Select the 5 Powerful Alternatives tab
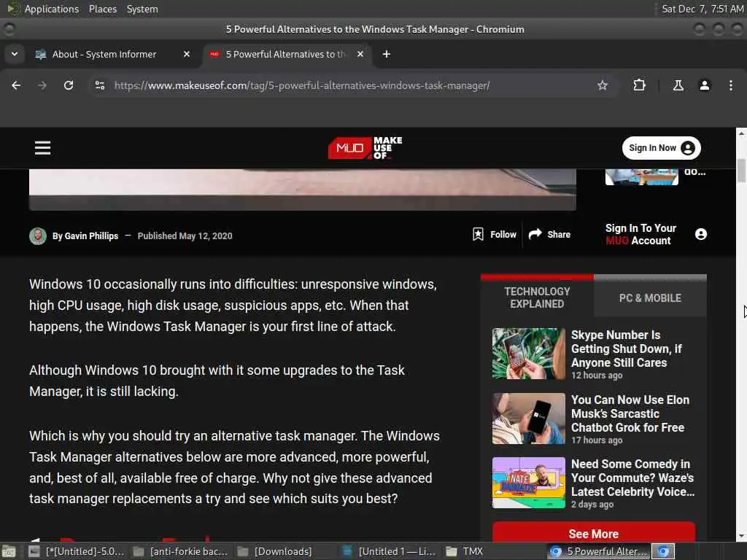747x560 pixels. [x=286, y=54]
